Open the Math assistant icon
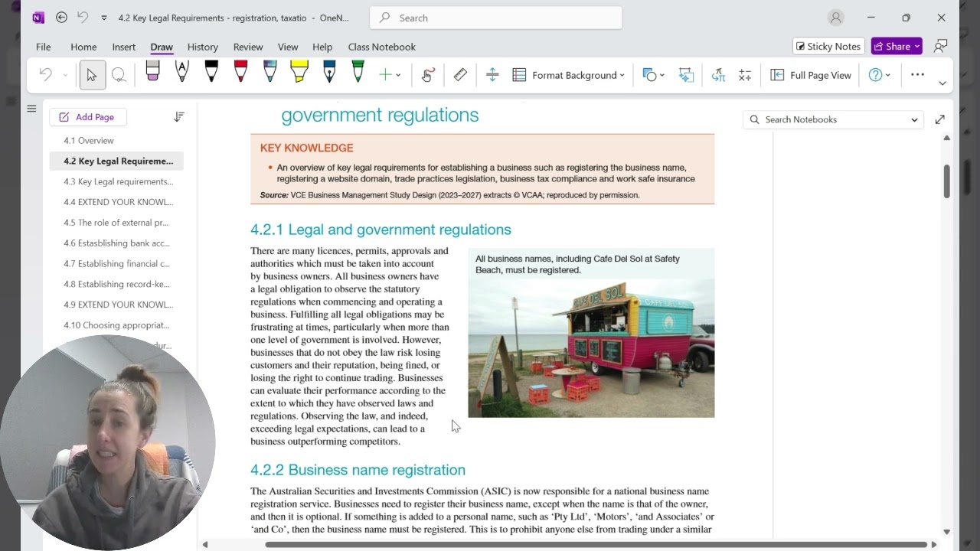 pyautogui.click(x=745, y=75)
